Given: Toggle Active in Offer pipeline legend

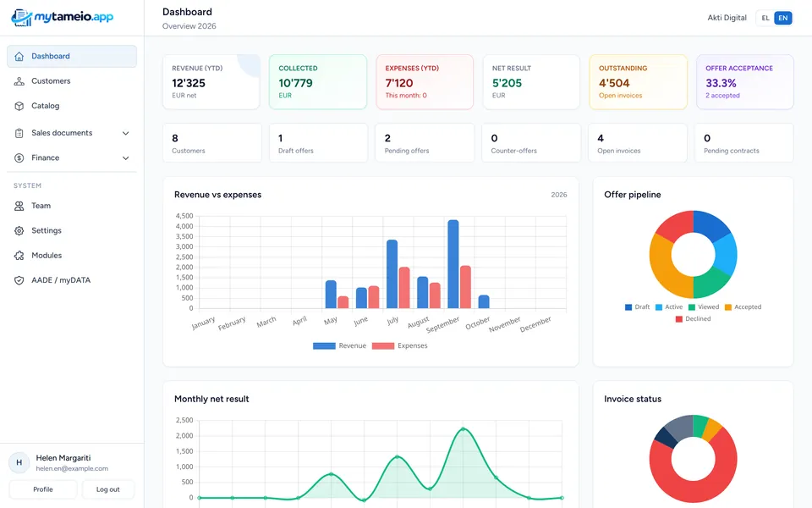Looking at the screenshot, I should (x=669, y=306).
